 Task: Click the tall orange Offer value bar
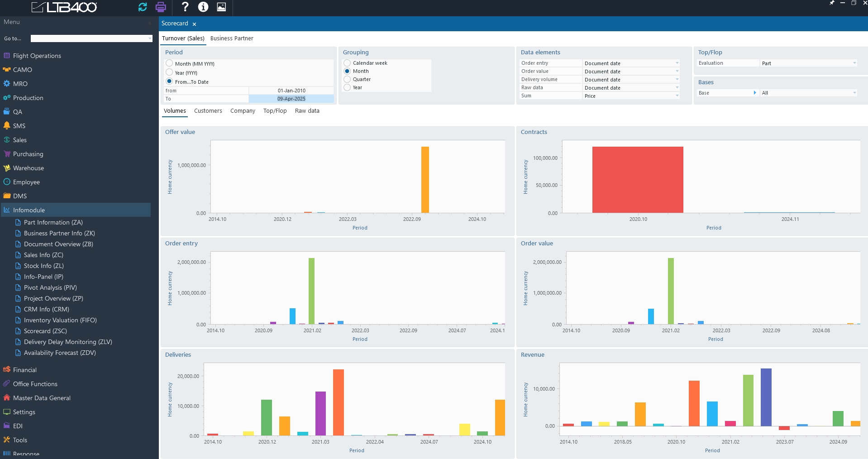(425, 180)
